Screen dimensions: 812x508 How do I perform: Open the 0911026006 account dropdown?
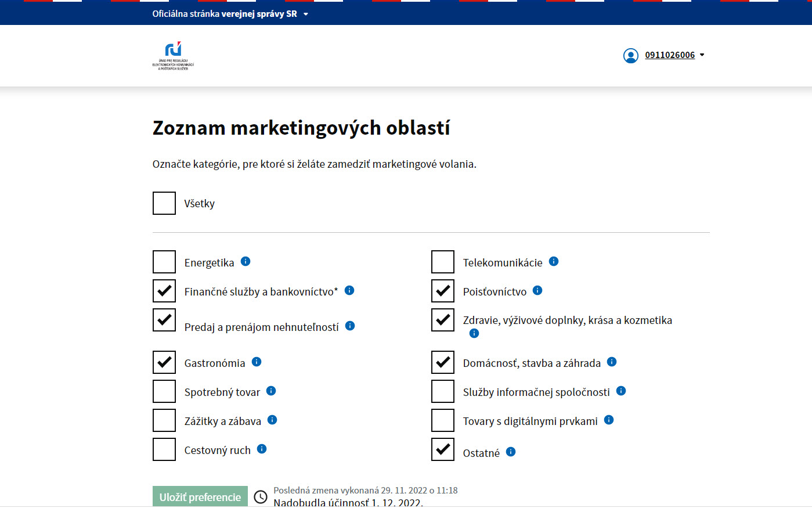[675, 55]
